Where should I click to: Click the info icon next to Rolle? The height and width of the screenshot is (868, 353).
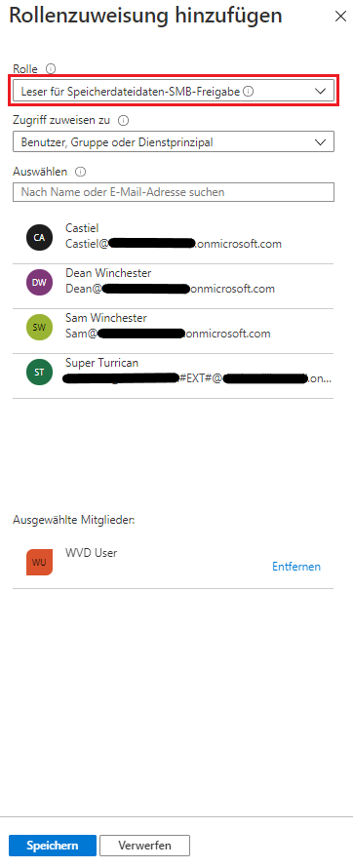[51, 69]
